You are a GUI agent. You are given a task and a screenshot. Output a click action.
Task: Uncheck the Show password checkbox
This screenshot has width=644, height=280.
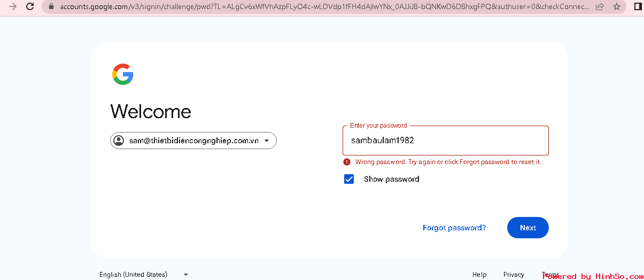(349, 179)
